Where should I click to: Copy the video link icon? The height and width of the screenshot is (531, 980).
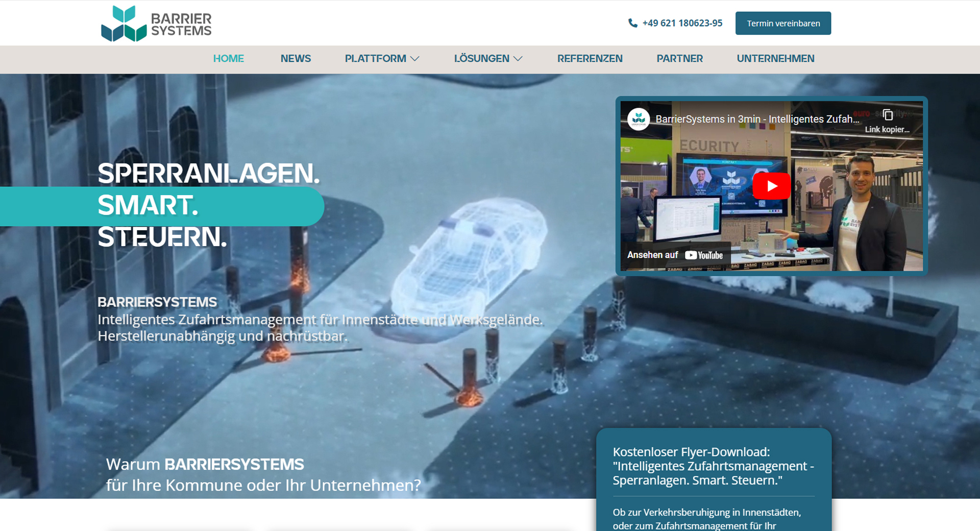888,115
